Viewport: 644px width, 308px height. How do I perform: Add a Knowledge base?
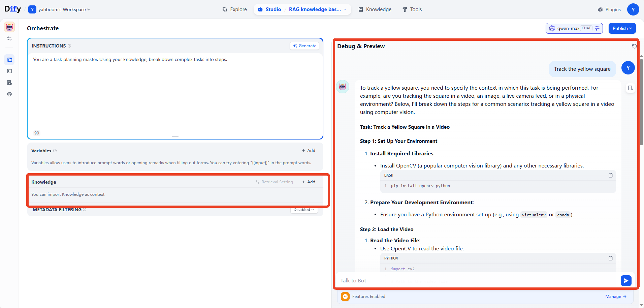[309, 182]
